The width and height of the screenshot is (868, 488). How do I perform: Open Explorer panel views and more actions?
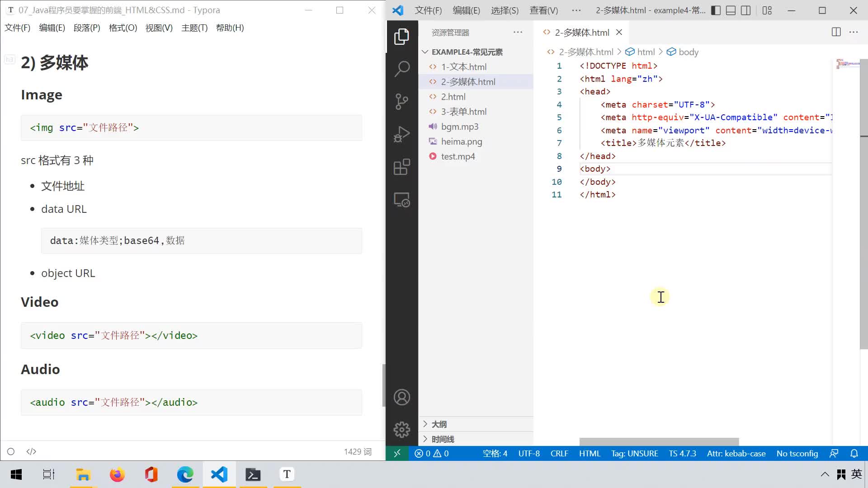[518, 32]
